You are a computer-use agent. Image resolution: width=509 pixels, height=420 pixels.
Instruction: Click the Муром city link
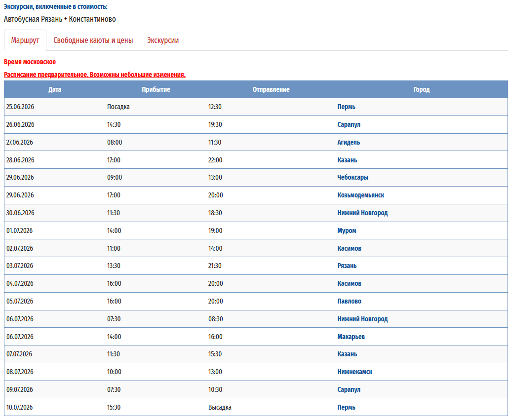pyautogui.click(x=347, y=231)
